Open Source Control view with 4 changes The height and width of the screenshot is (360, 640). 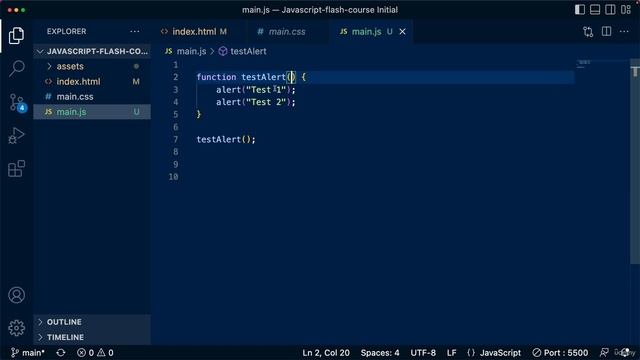[17, 102]
